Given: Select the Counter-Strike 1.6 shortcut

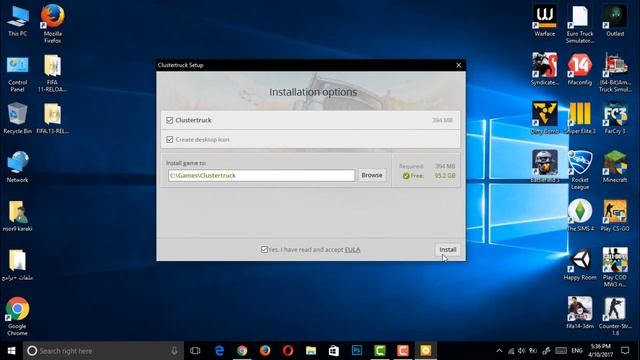Looking at the screenshot, I should click(615, 316).
